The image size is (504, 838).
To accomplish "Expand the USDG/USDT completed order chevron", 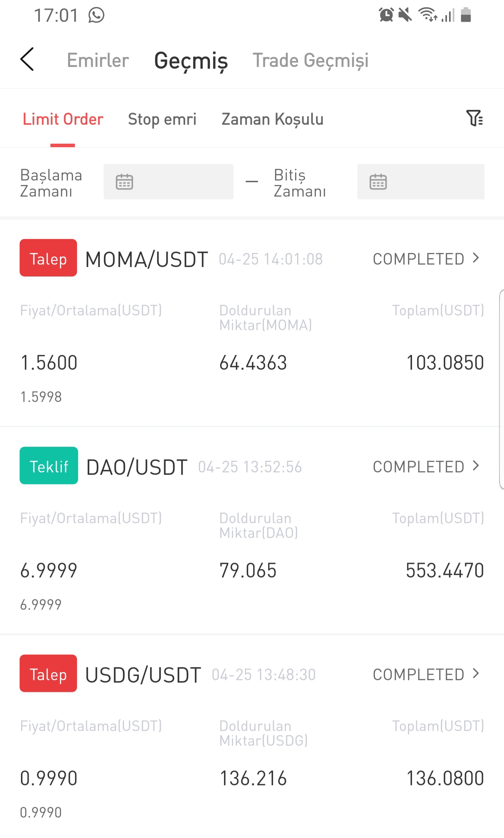I will click(x=476, y=674).
